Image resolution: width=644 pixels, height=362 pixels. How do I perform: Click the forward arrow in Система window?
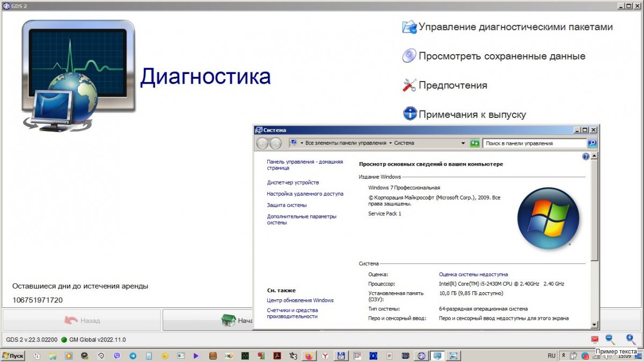(x=275, y=143)
